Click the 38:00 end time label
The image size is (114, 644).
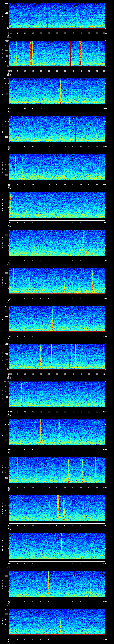pos(105,261)
